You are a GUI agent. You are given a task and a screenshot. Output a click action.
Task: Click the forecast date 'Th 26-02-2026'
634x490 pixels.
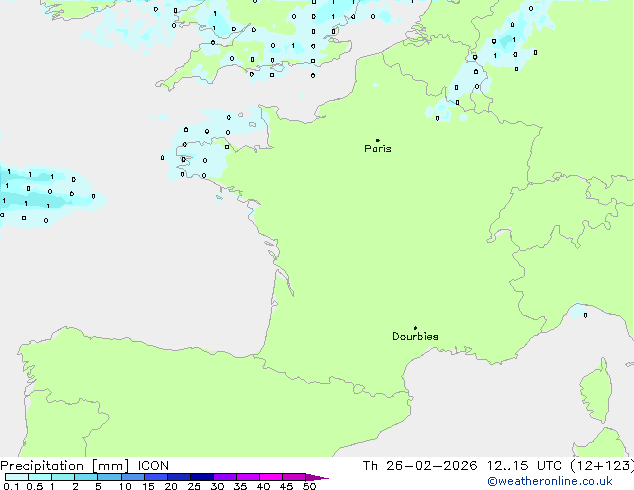420,466
